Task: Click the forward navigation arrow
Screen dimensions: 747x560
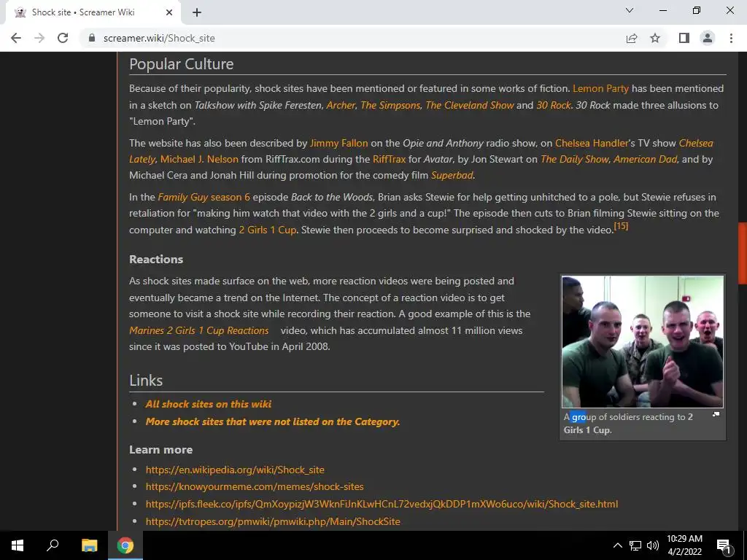Action: (39, 38)
